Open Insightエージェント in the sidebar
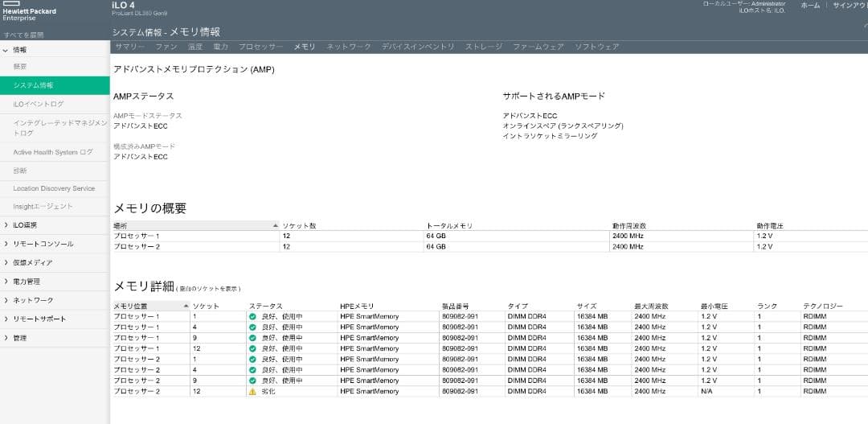This screenshot has height=424, width=868. (43, 206)
